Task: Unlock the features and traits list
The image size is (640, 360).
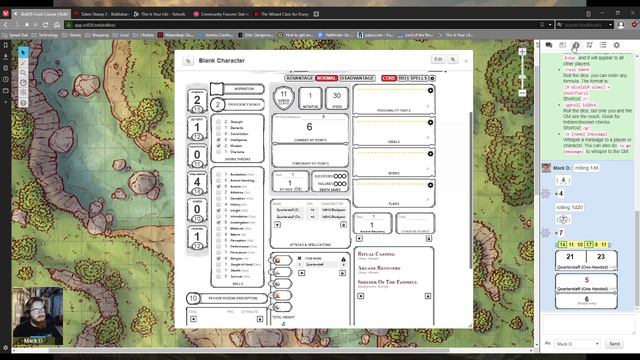Action: point(428,296)
